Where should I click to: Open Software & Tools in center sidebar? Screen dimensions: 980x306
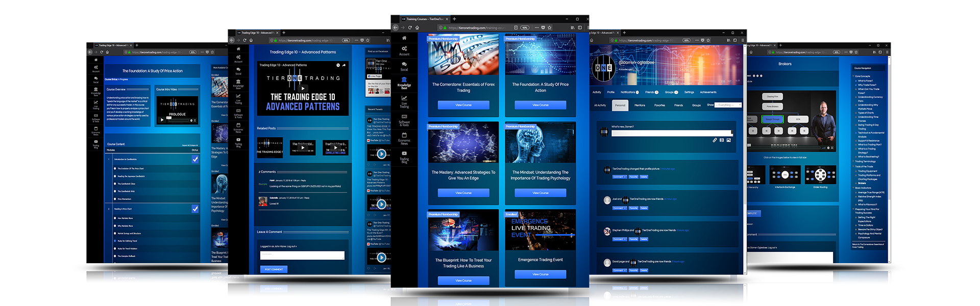point(404,119)
